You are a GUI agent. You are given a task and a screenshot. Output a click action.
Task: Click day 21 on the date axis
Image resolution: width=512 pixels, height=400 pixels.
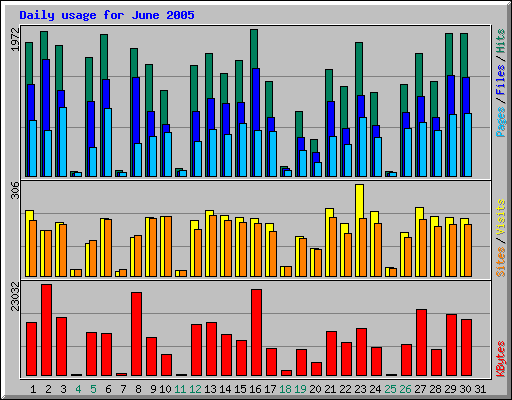[x=330, y=389]
